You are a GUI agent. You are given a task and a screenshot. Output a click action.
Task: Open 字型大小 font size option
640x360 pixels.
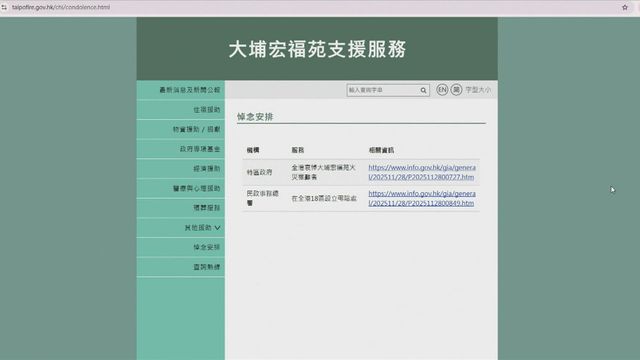point(478,90)
